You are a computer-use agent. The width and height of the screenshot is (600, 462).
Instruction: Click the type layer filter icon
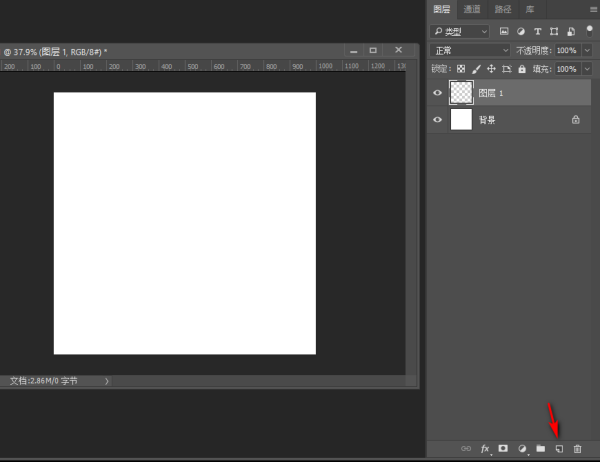pos(538,31)
